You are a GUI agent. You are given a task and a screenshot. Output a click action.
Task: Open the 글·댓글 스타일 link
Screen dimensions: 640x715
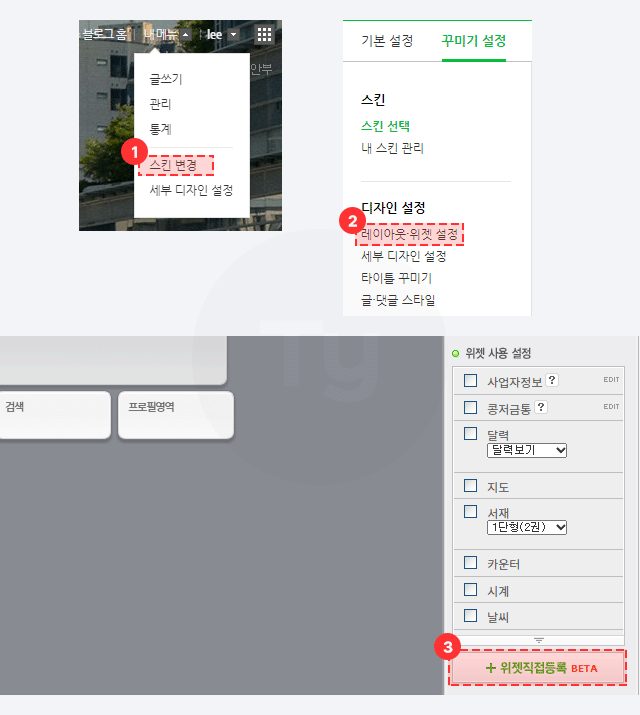coord(398,300)
